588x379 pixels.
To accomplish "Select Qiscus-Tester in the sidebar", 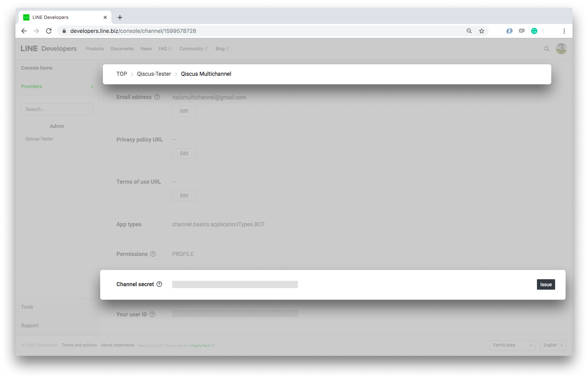I will click(39, 139).
